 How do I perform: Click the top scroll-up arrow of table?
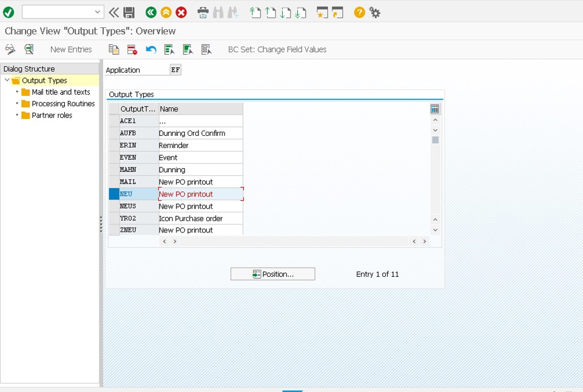coord(436,120)
